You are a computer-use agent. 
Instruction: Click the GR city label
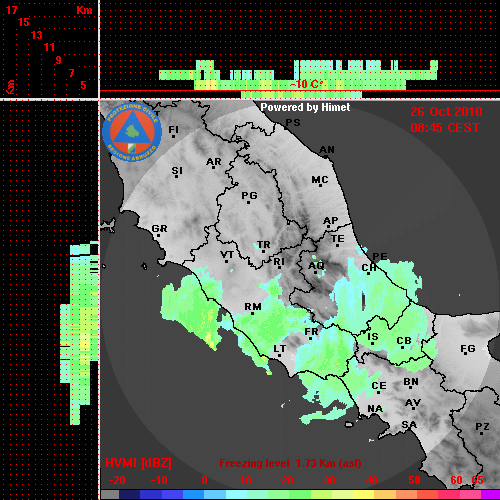pos(159,229)
